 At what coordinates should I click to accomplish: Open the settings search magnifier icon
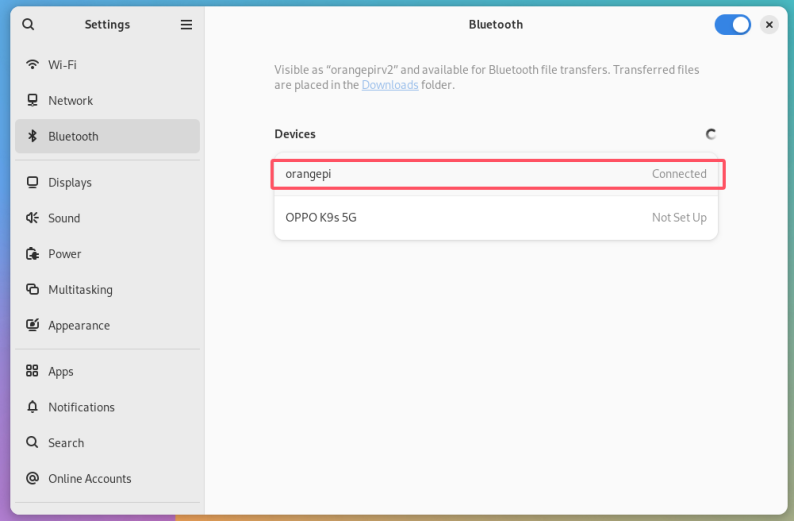[28, 24]
